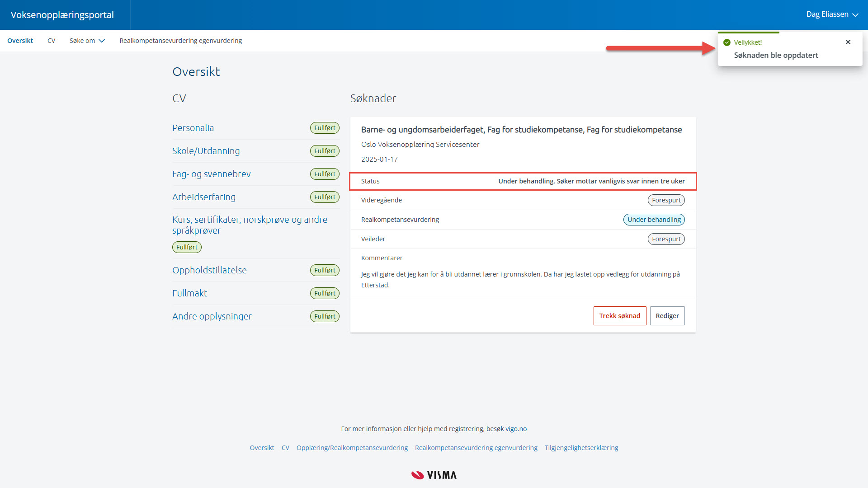
Task: Go to the Oversikt tab in navigation
Action: click(x=20, y=41)
